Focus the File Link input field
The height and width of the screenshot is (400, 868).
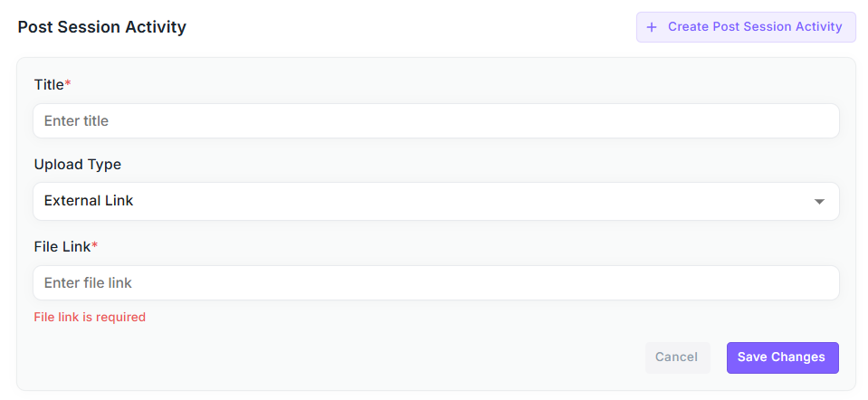coord(435,283)
